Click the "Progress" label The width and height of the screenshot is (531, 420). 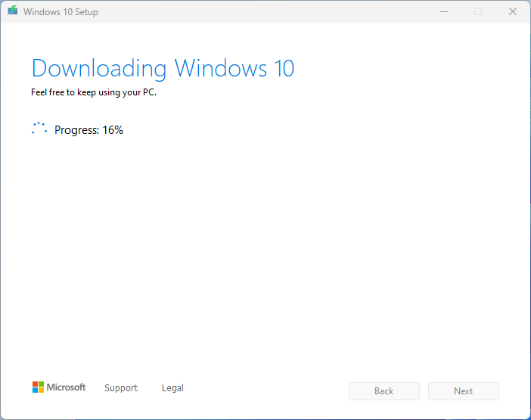pyautogui.click(x=76, y=130)
